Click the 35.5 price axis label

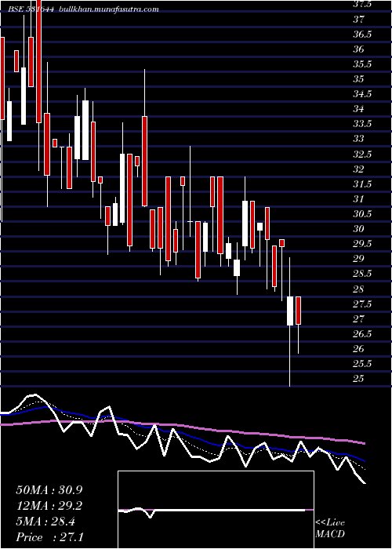[362, 64]
